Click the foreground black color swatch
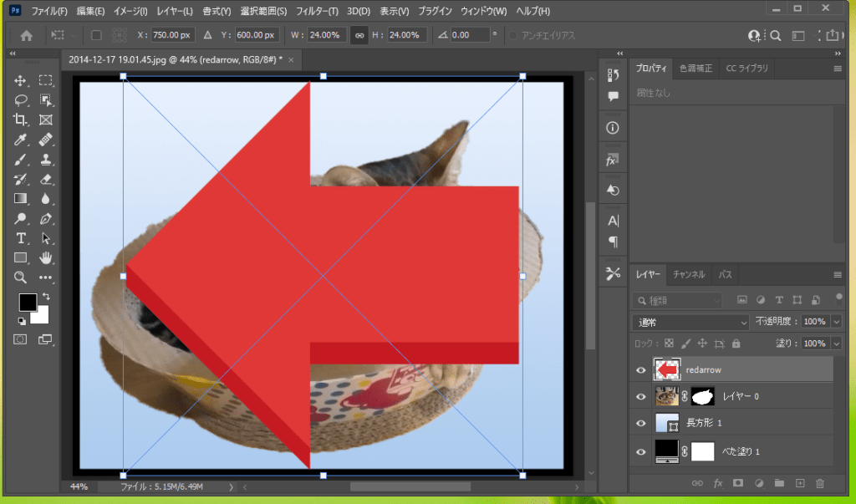The image size is (856, 504). click(x=28, y=303)
